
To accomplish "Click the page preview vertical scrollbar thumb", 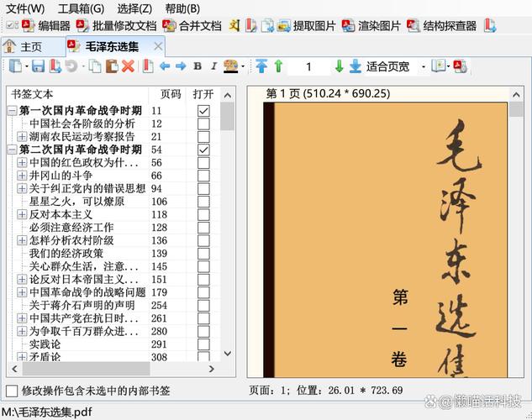I will tap(516, 109).
